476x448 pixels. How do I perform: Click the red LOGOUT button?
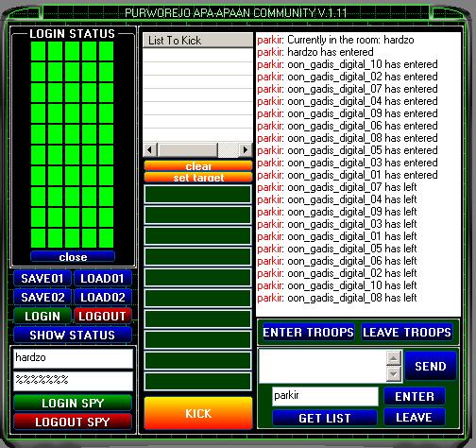[103, 316]
